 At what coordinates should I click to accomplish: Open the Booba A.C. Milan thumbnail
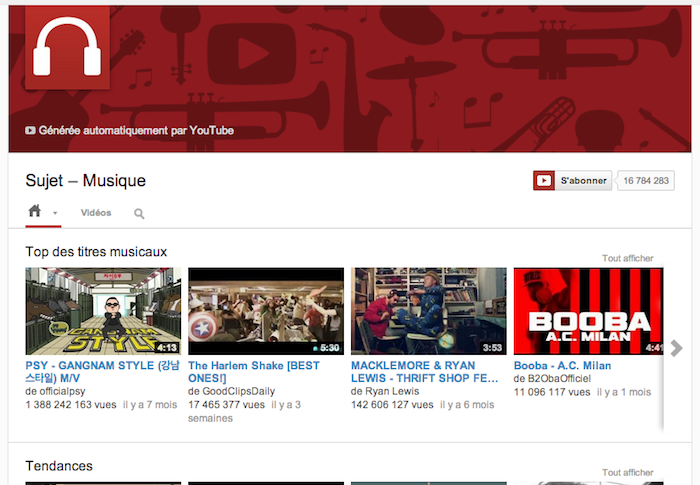(588, 311)
